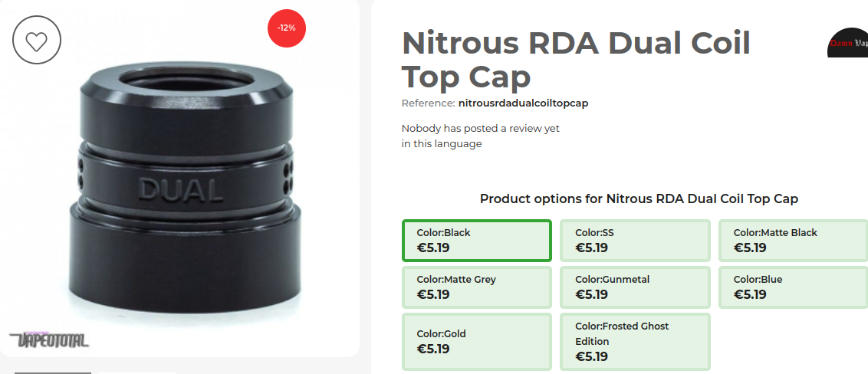The height and width of the screenshot is (374, 868).
Task: Choose the Color:Gunmetal variant
Action: (x=635, y=287)
